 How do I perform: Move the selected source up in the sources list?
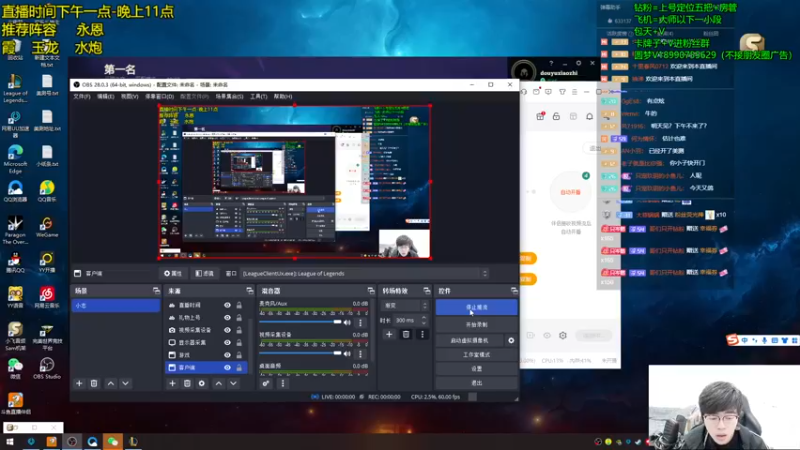tap(218, 383)
